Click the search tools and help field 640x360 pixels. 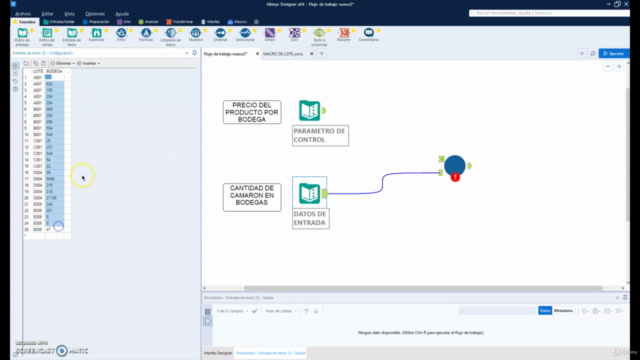(x=549, y=13)
